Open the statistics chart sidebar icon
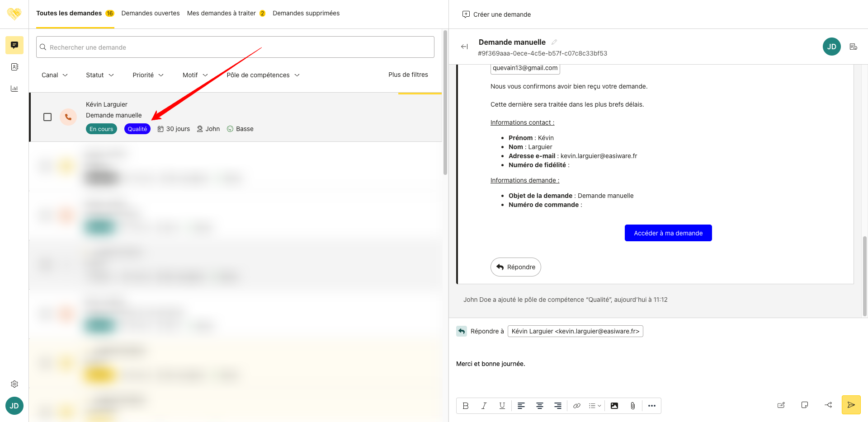Screen dimensions: 868x422 [x=14, y=89]
